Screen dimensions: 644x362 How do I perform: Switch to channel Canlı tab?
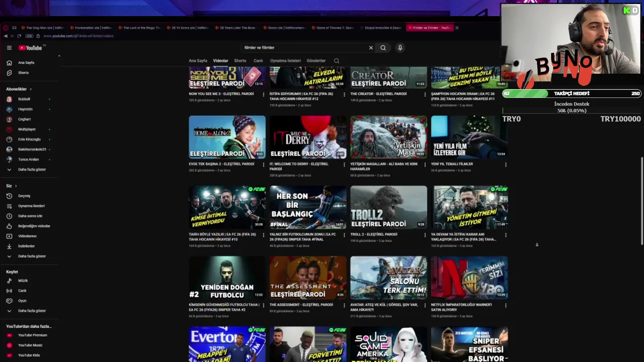pos(258,61)
